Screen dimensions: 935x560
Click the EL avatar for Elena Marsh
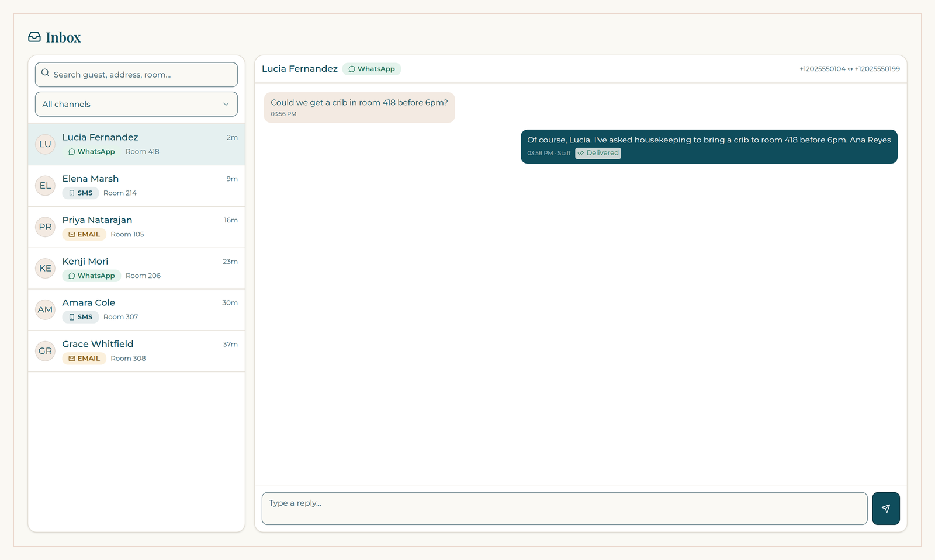point(45,186)
